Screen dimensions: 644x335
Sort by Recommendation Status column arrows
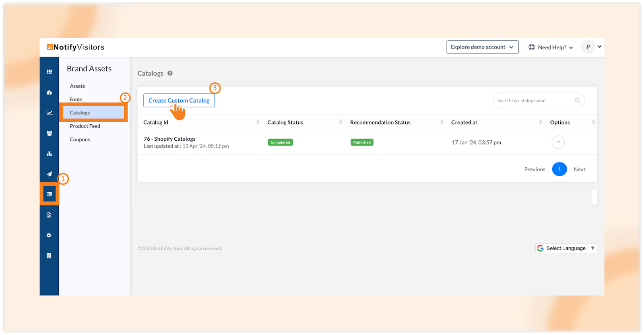(x=442, y=122)
